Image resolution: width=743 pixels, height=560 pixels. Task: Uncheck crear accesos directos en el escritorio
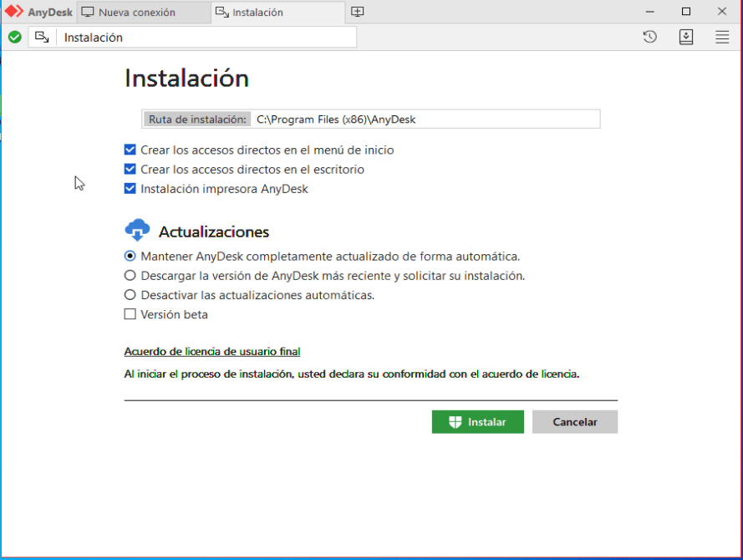pos(130,169)
